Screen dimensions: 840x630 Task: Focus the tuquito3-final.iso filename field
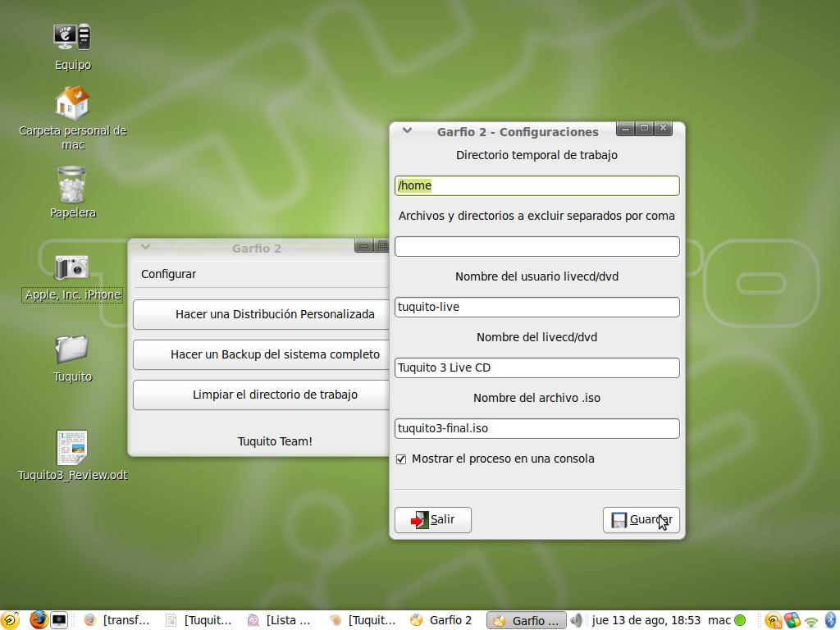pyautogui.click(x=536, y=428)
